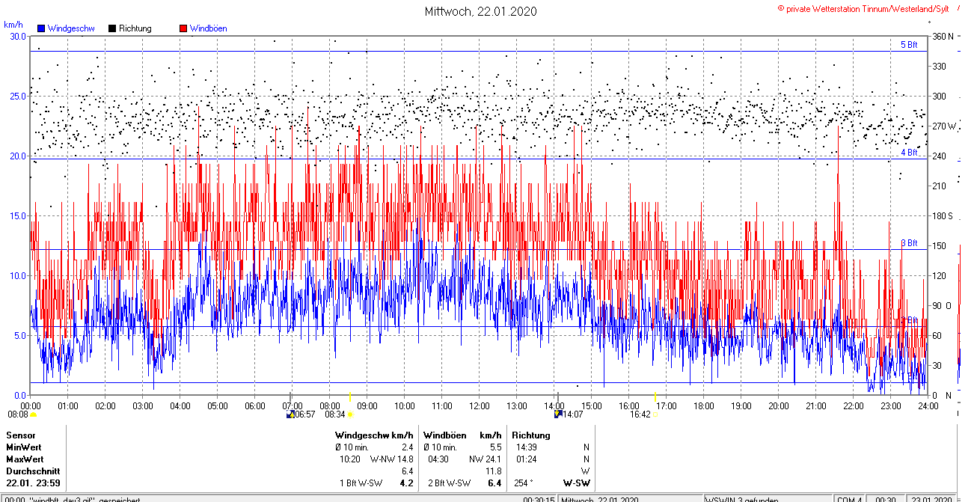
Task: Click the bold W-SW current direction
Action: (577, 483)
